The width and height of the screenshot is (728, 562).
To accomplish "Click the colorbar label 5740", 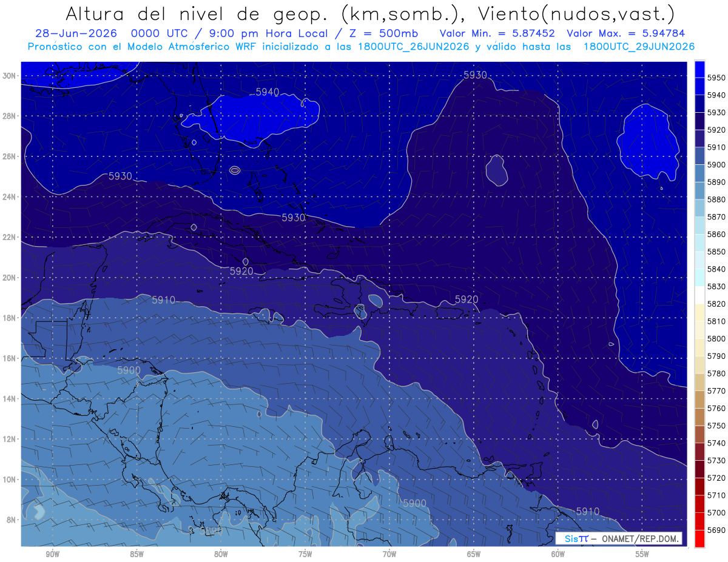I will [x=716, y=443].
